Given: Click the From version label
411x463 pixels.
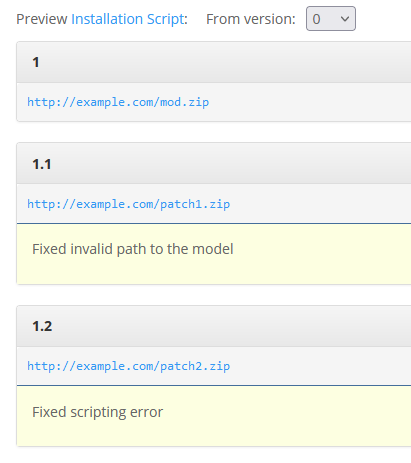Looking at the screenshot, I should [x=251, y=19].
